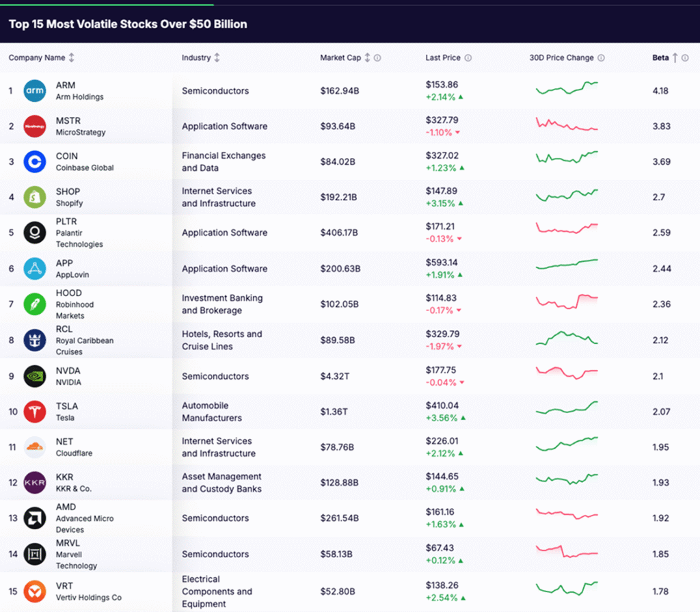Click the Palantir Technologies logo
700x612 pixels.
33,232
